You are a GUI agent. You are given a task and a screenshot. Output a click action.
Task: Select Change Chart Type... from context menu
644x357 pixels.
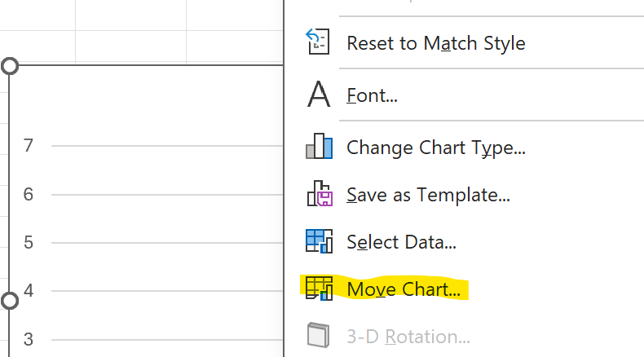tap(435, 148)
